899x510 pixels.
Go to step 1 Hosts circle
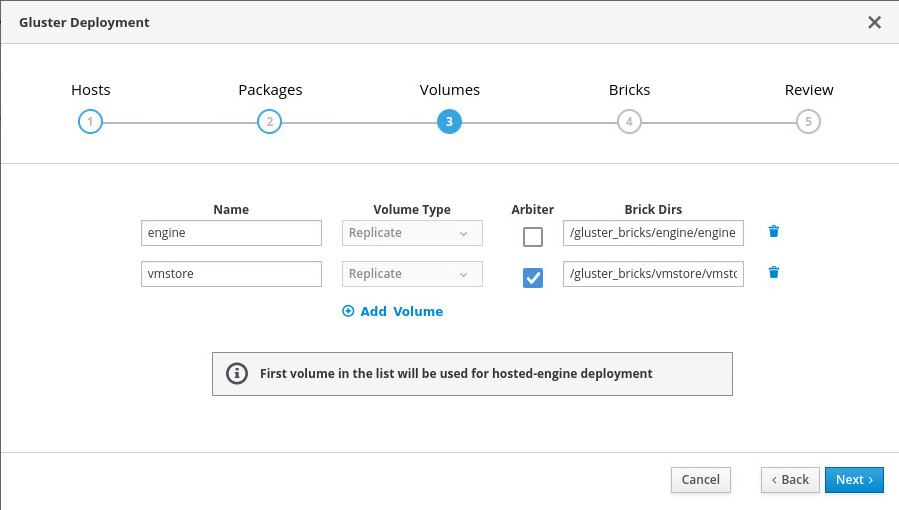point(90,122)
